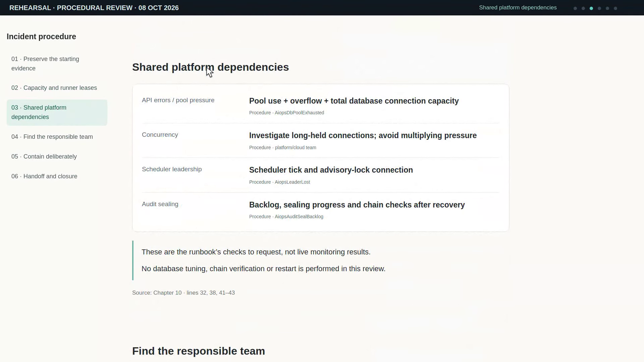644x362 pixels.
Task: Click Source Chapter 10 lines reference
Action: pos(183,293)
